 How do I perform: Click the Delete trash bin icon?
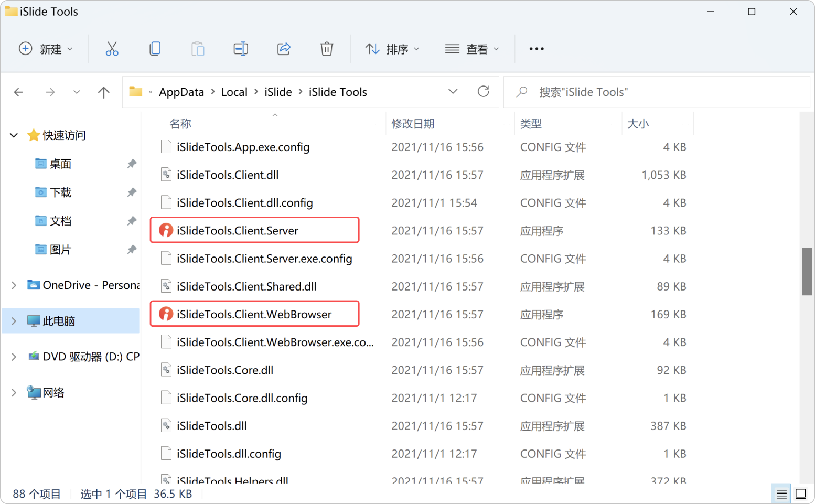pos(326,49)
